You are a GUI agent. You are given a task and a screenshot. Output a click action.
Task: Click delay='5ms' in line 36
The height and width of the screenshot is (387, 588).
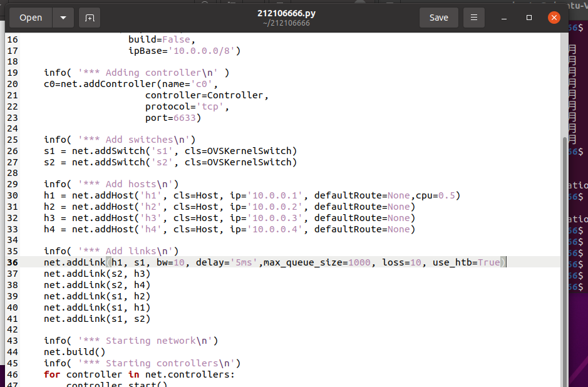pos(227,262)
